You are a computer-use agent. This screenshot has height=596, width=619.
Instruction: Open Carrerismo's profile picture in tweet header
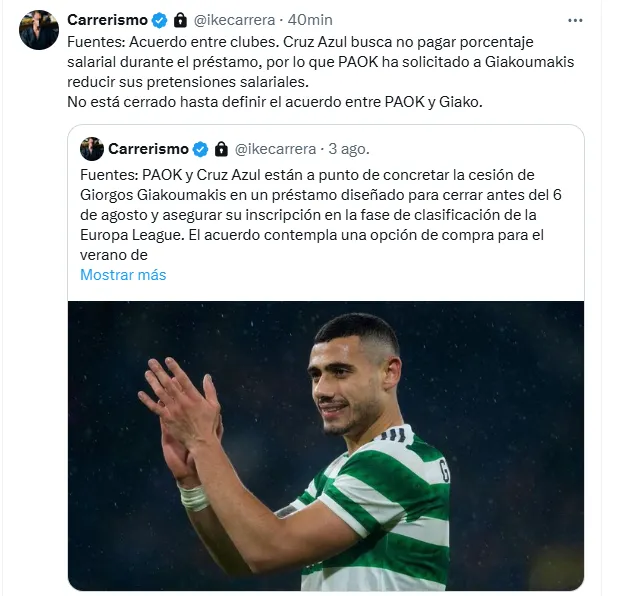coord(40,31)
